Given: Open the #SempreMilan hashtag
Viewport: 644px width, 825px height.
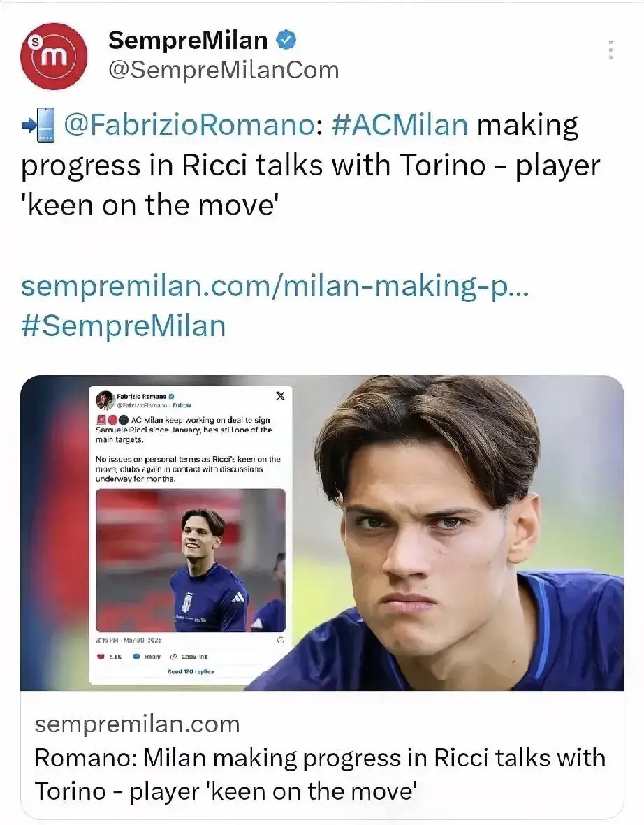Looking at the screenshot, I should click(x=124, y=326).
